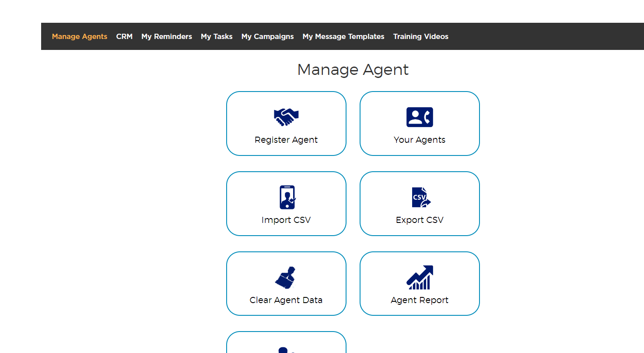
Task: Click the Export CSV label
Action: 420,220
